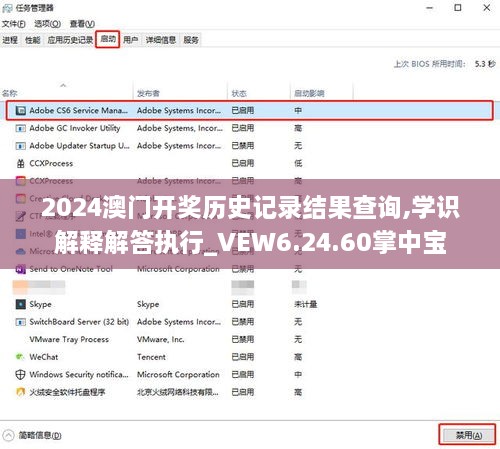
Task: Click the 禁用(A) button
Action: (x=468, y=435)
